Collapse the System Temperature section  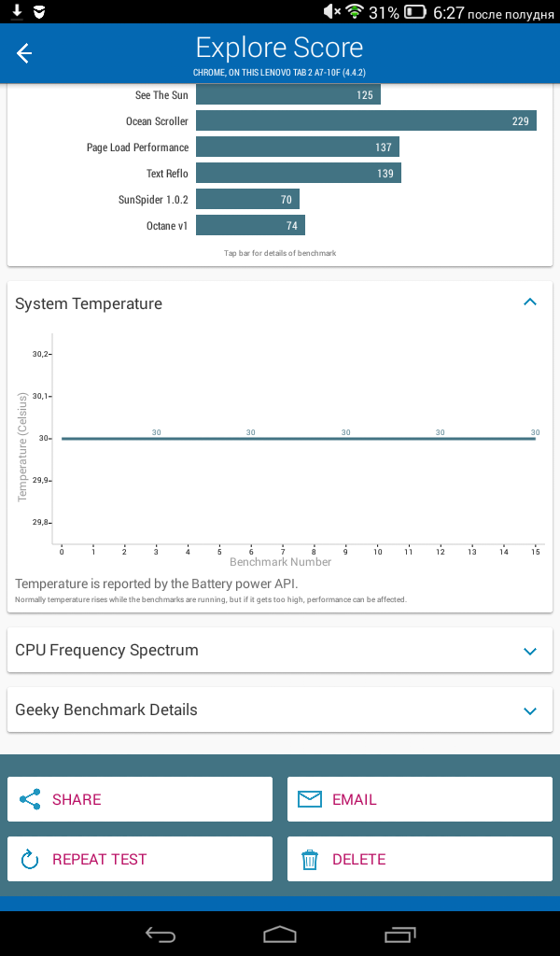click(530, 302)
